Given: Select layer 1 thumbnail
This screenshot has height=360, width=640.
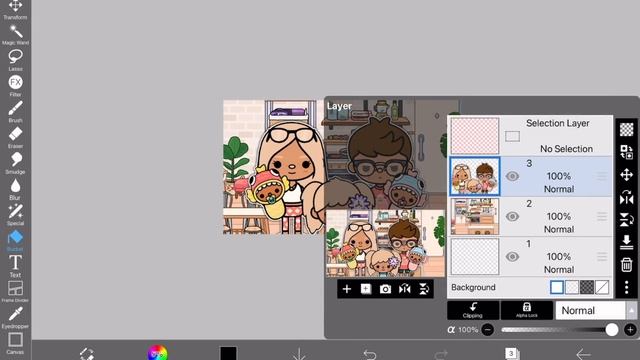Looking at the screenshot, I should [x=475, y=257].
